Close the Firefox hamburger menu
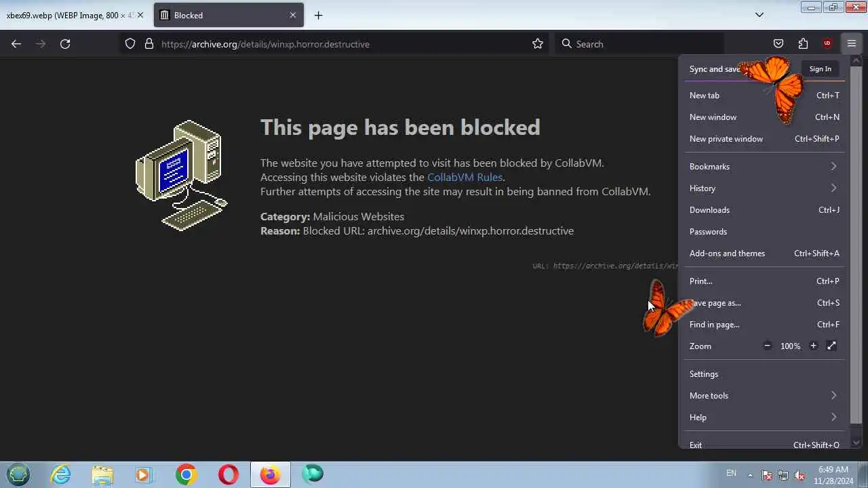Viewport: 868px width, 488px height. (852, 44)
